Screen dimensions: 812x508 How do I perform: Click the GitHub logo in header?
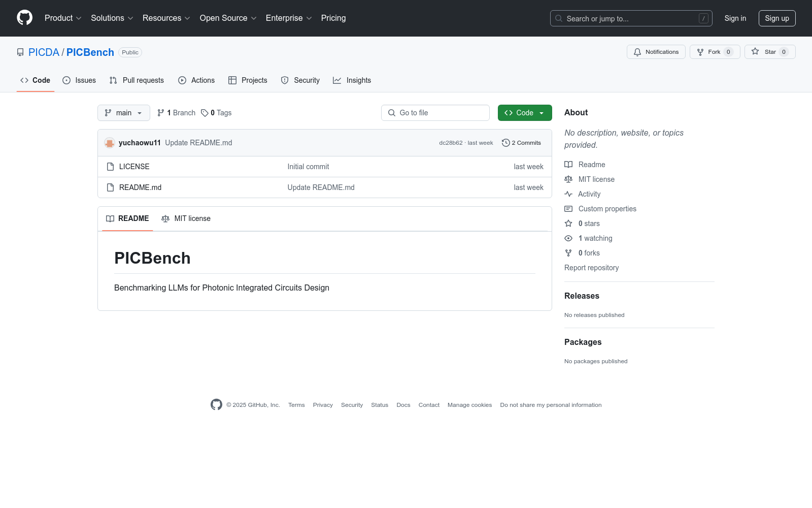24,18
